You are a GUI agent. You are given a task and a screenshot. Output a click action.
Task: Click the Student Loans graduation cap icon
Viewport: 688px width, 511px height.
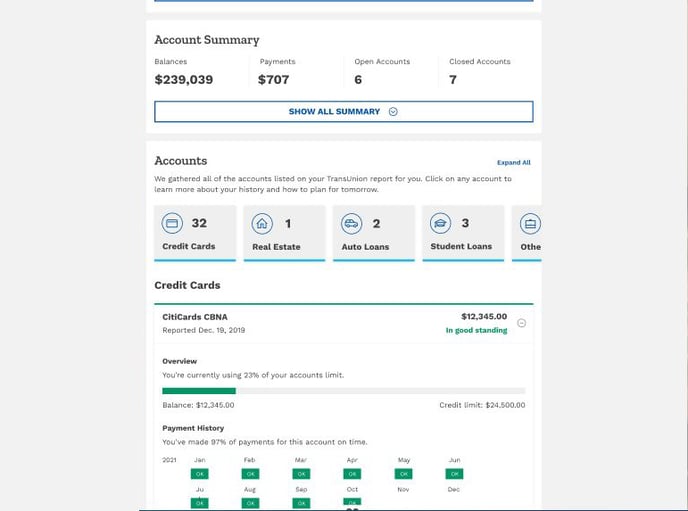441,224
